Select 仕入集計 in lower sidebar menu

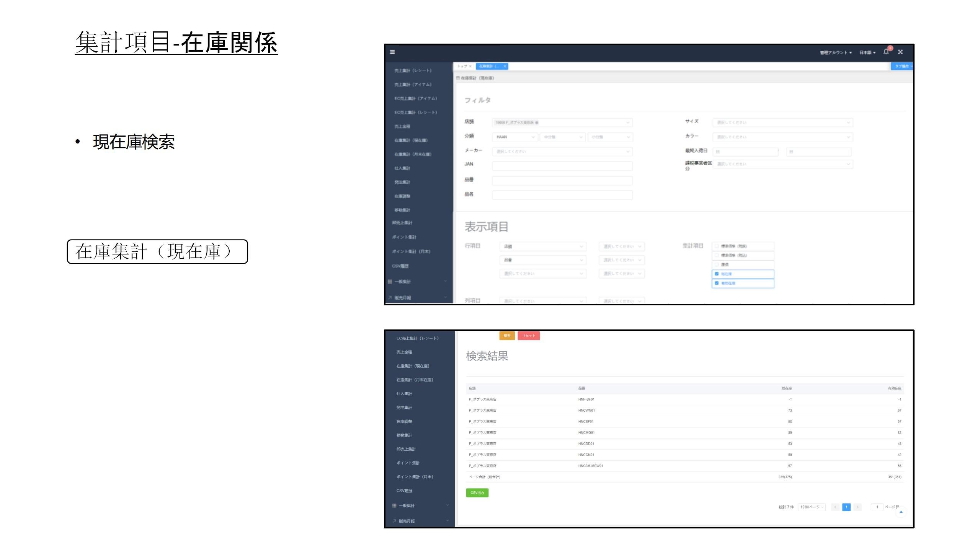pos(404,394)
